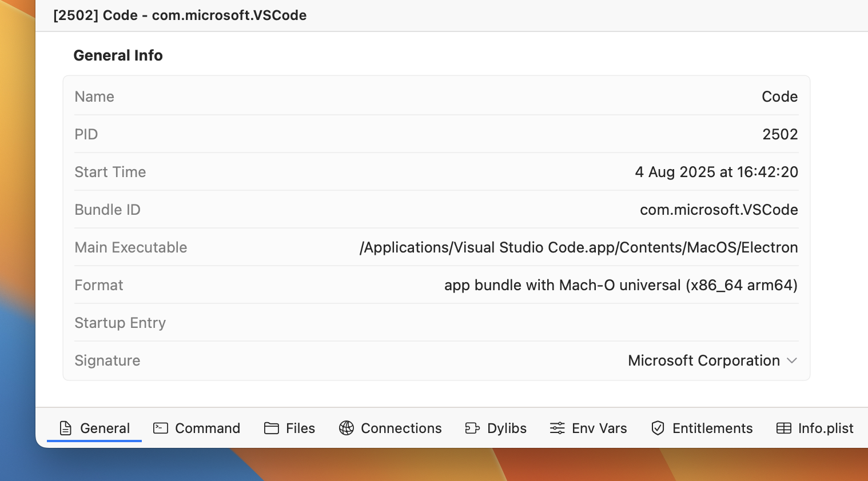Image resolution: width=868 pixels, height=481 pixels.
Task: Click the PID value 2502
Action: click(780, 134)
